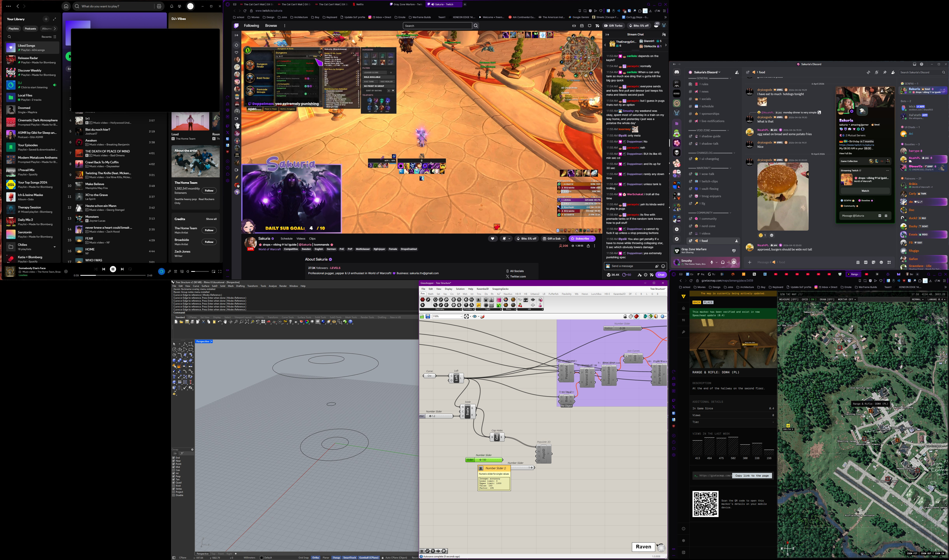Open the Perspective viewport dropdown arrow in Rhino
This screenshot has height=560, width=949.
(211, 341)
